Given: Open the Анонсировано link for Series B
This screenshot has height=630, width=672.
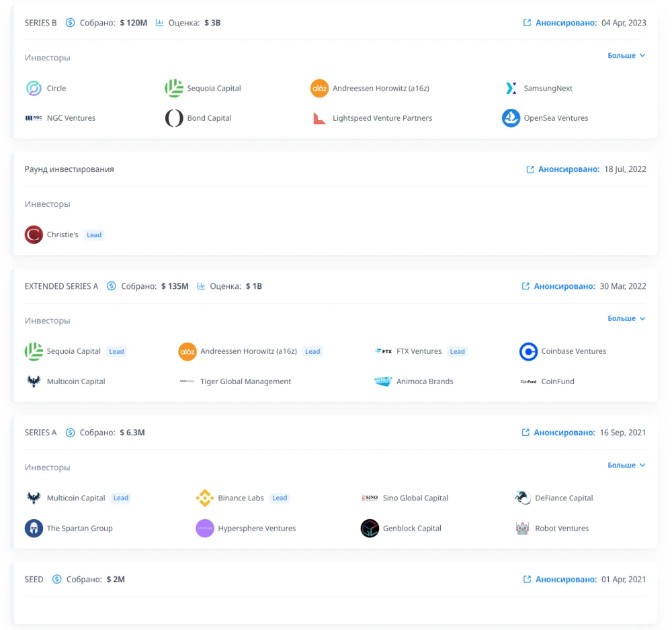Looking at the screenshot, I should [x=566, y=23].
